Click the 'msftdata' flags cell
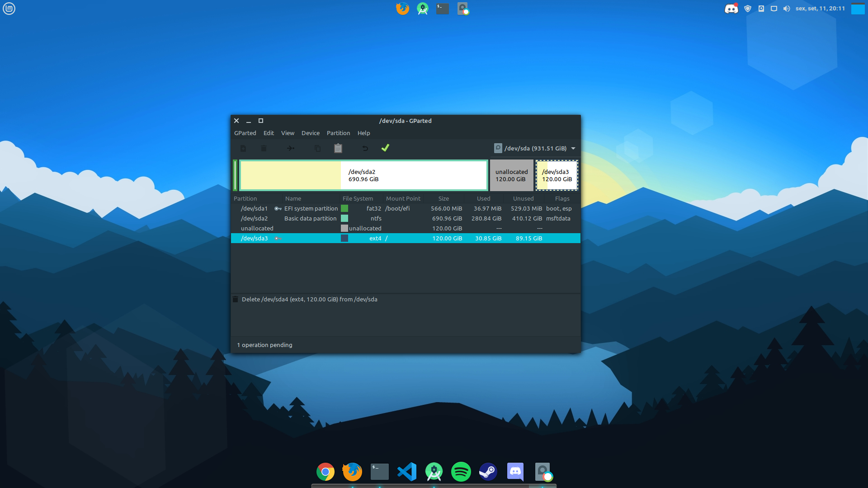 (x=558, y=218)
